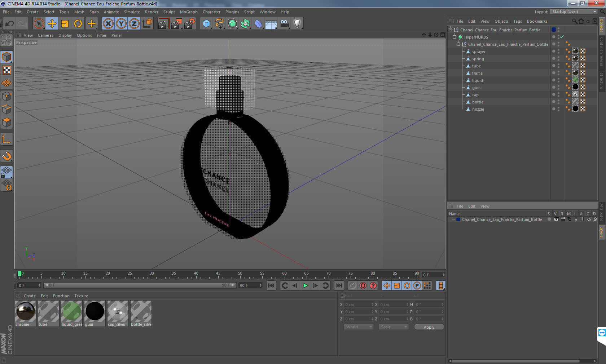Screen dimensions: 606x364
Task: Toggle HyperNURBS enable checkmark
Action: click(x=562, y=37)
